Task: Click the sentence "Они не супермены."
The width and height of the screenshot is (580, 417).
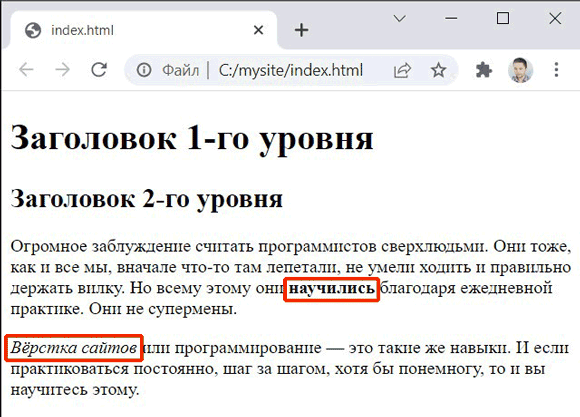Action: point(163,309)
